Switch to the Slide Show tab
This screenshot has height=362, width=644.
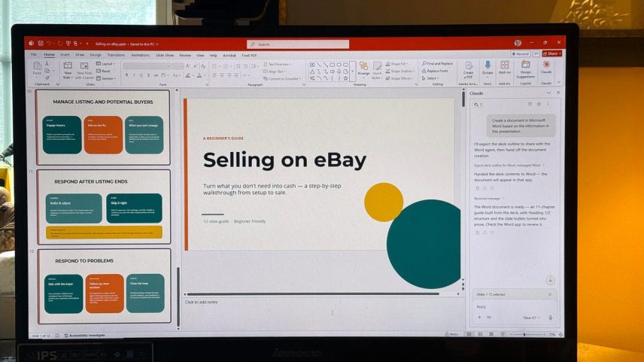[165, 55]
